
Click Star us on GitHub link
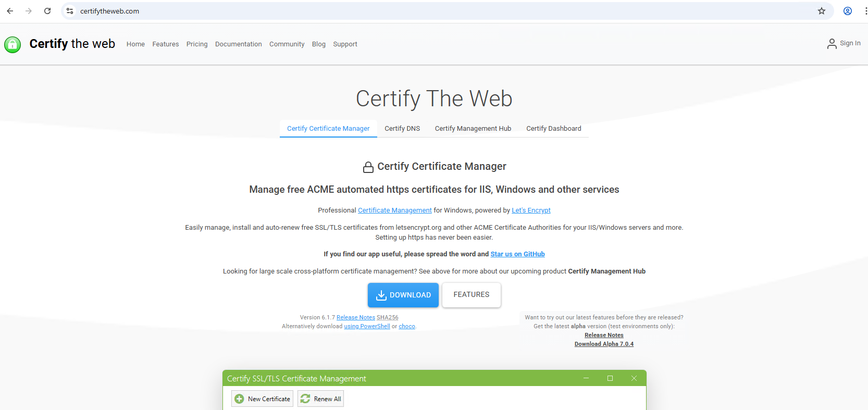pos(517,254)
